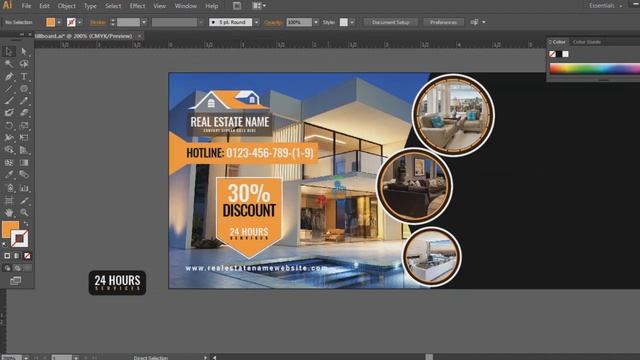This screenshot has width=640, height=360.
Task: Select the Pencil tool
Action: (24, 101)
